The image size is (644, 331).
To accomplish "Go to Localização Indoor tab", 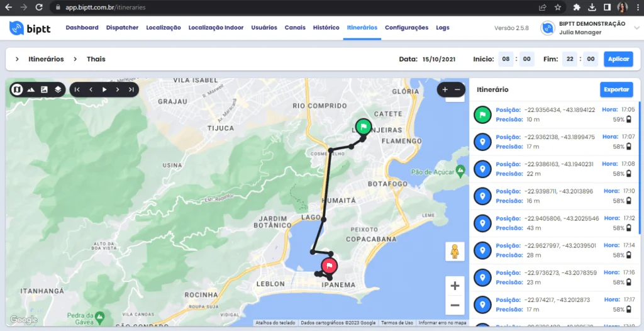I will (216, 28).
